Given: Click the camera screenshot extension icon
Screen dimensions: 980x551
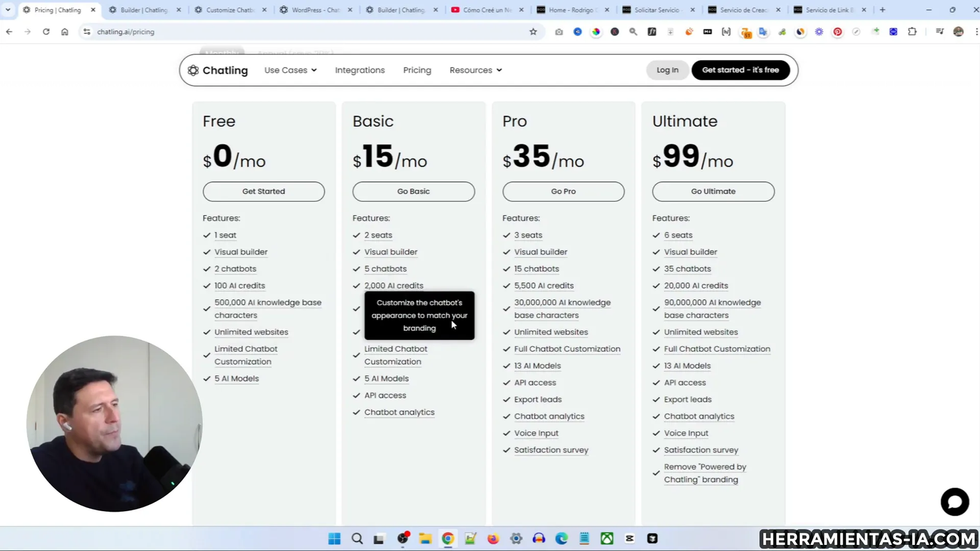Looking at the screenshot, I should [559, 32].
